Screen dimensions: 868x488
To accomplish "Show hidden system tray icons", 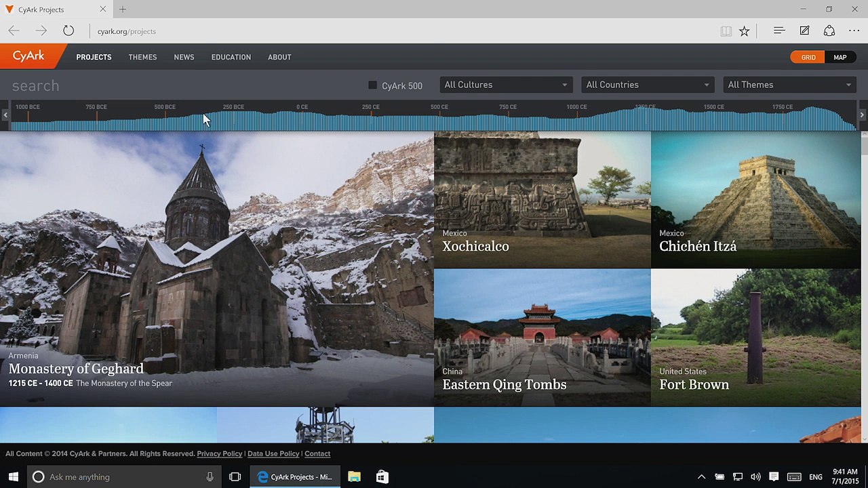I will [701, 476].
